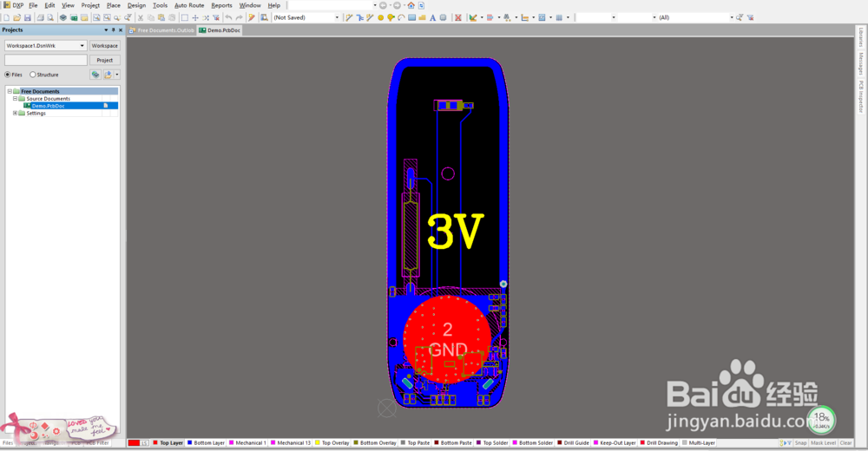Click the Forward navigation arrow icon
Screen dimensions: 868x451
[397, 5]
